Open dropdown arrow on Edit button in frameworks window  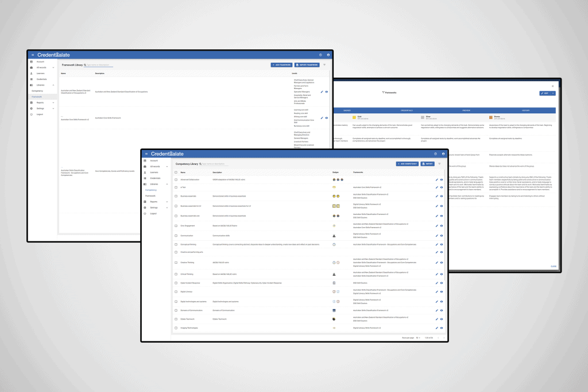pyautogui.click(x=553, y=93)
